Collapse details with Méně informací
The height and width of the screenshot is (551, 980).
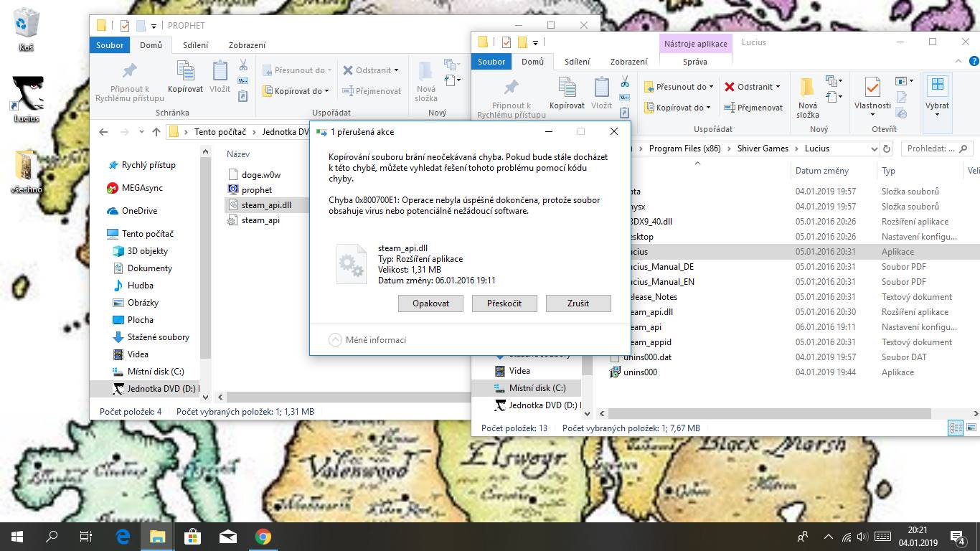point(367,340)
